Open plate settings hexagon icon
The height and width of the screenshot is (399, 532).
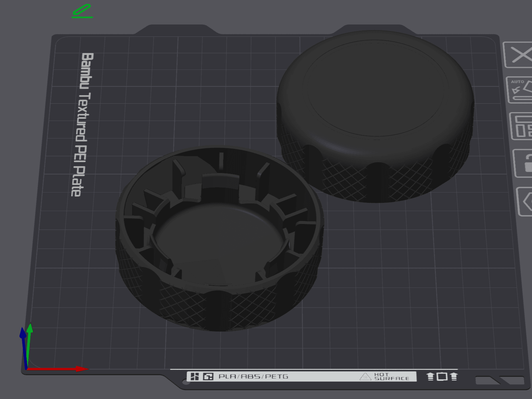click(525, 201)
